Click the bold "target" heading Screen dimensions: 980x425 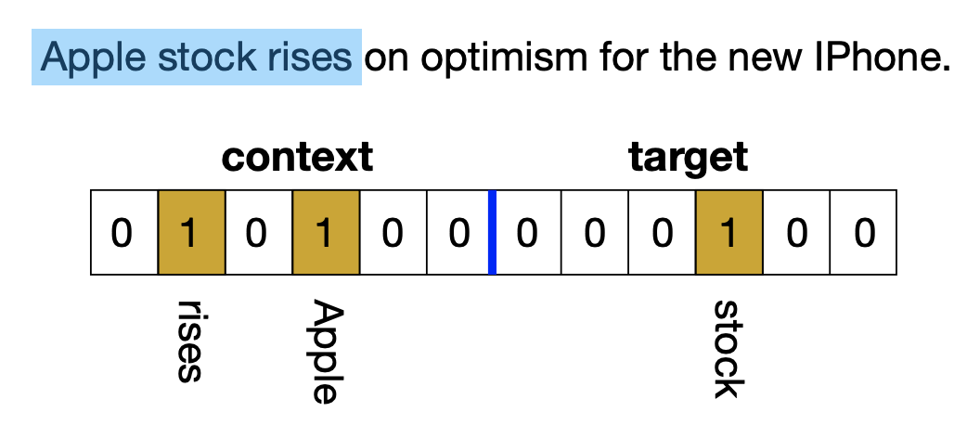[x=689, y=157]
